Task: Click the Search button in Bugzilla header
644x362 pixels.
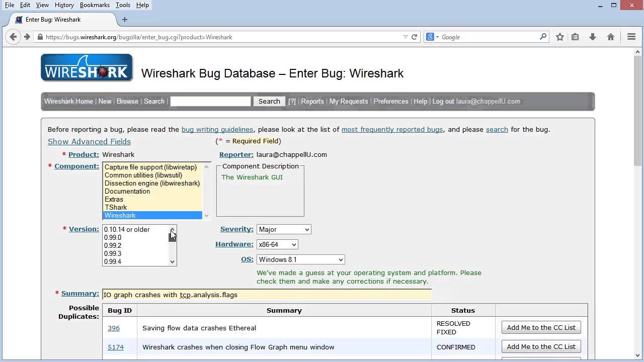Action: (269, 101)
